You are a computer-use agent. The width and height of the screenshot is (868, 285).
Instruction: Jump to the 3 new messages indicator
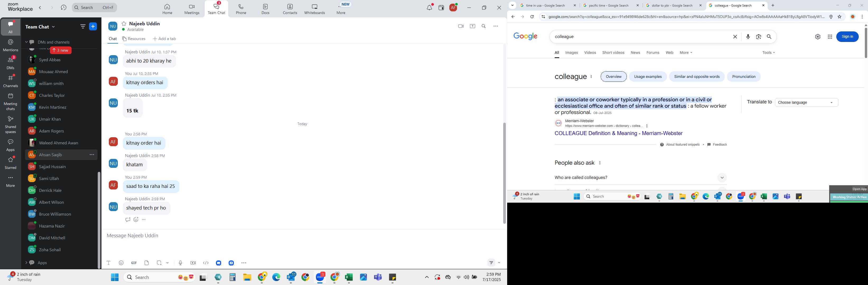point(61,50)
